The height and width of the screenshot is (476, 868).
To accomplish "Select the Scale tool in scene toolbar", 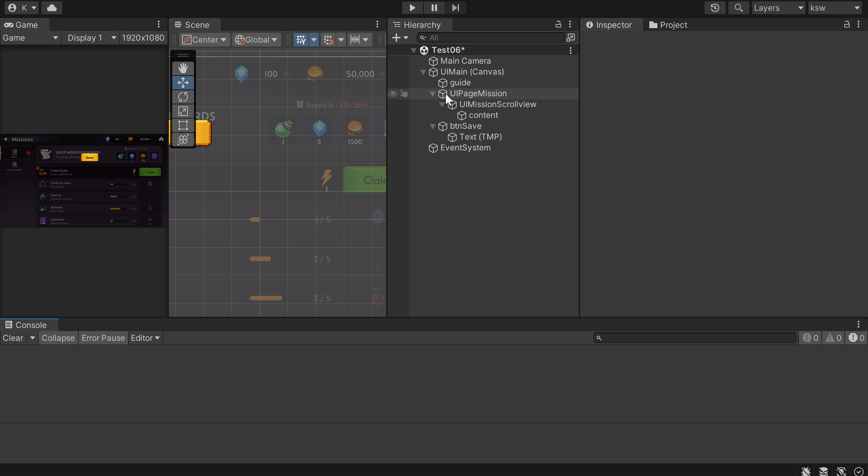I will [x=183, y=111].
